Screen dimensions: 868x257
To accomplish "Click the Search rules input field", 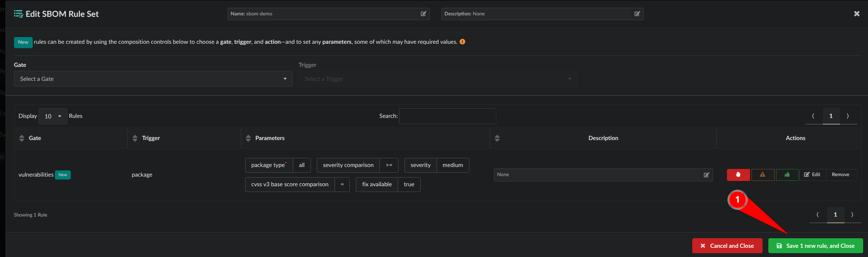I will point(447,116).
